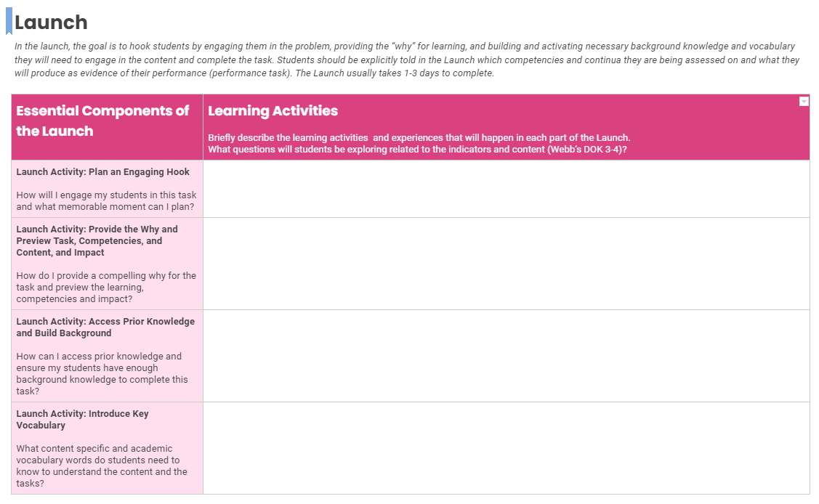Click the 'How can I access prior knowledge' question
819x504 pixels.
[x=102, y=373]
